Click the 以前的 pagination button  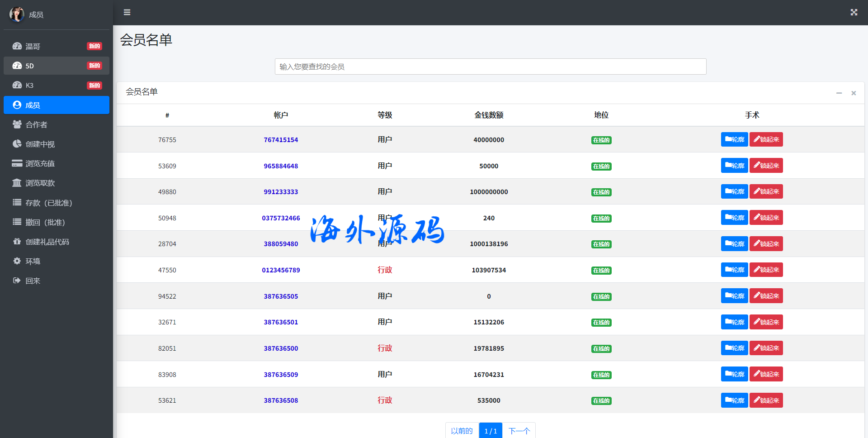462,431
